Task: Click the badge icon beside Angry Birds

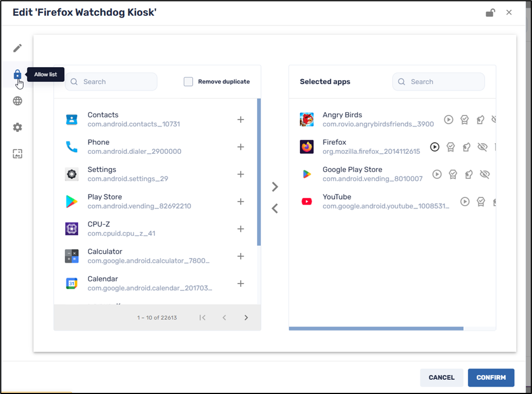Action: click(464, 119)
